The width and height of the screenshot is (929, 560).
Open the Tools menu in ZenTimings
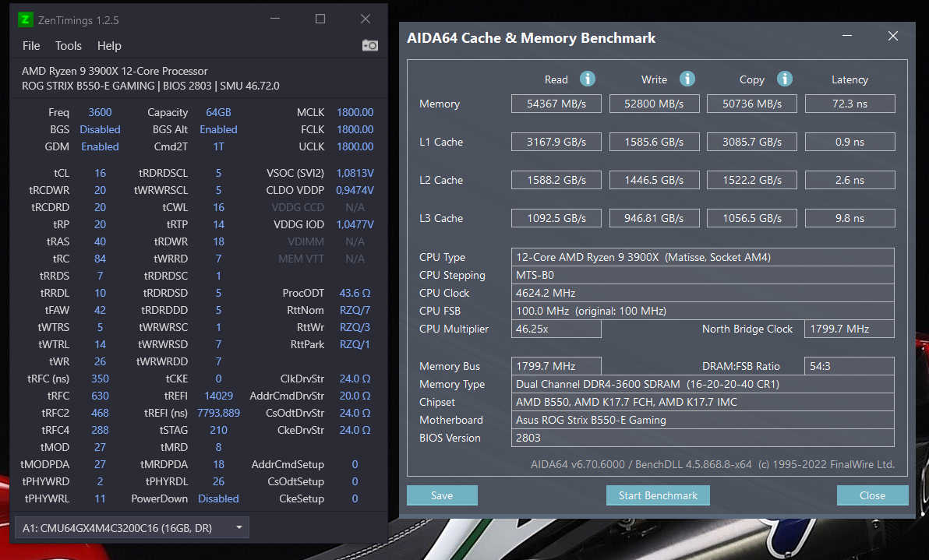pyautogui.click(x=68, y=46)
